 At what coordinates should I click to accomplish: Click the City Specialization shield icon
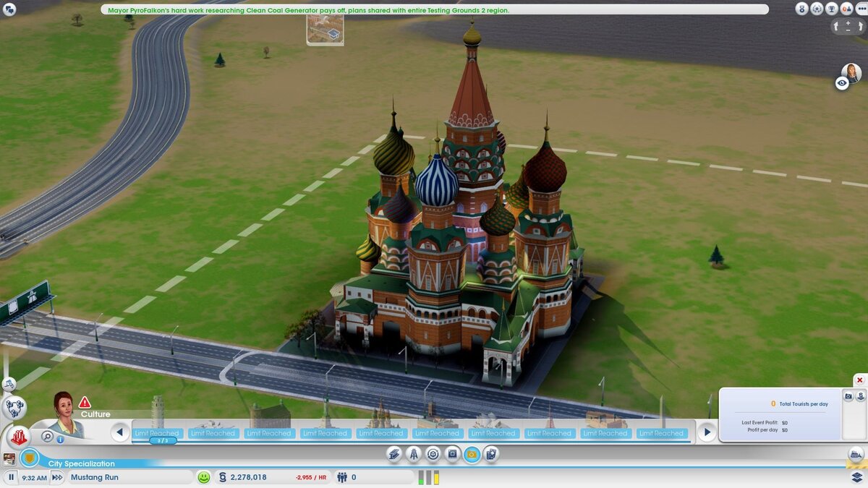(29, 458)
